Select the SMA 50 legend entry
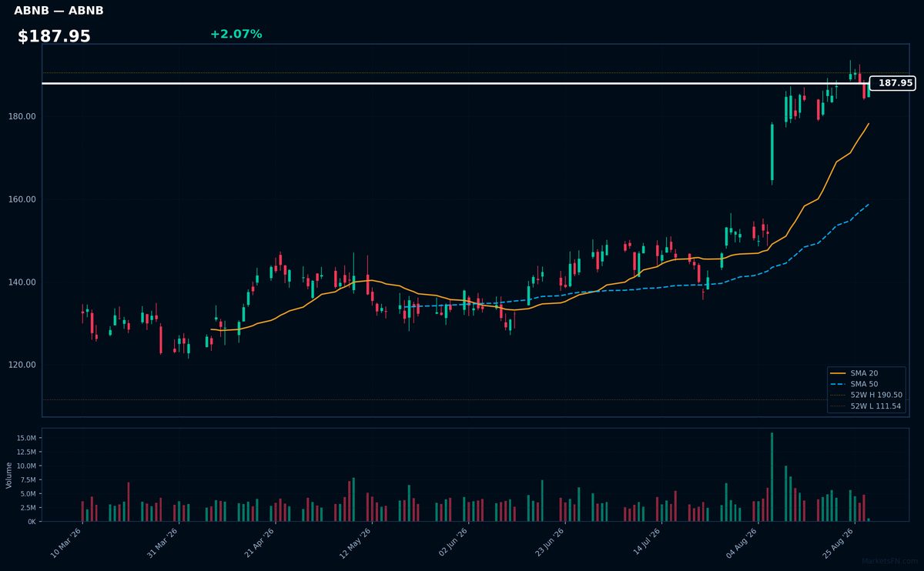The height and width of the screenshot is (571, 924). tap(866, 384)
